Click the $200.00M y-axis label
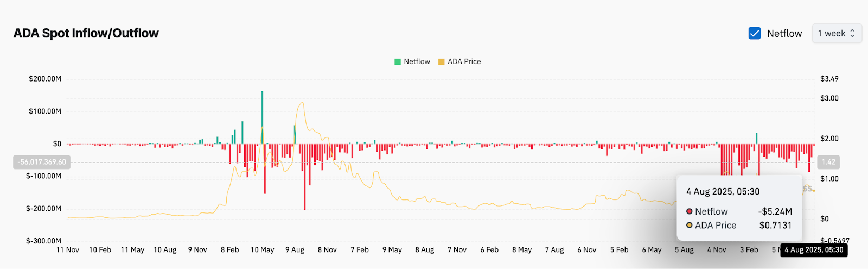 coord(45,79)
